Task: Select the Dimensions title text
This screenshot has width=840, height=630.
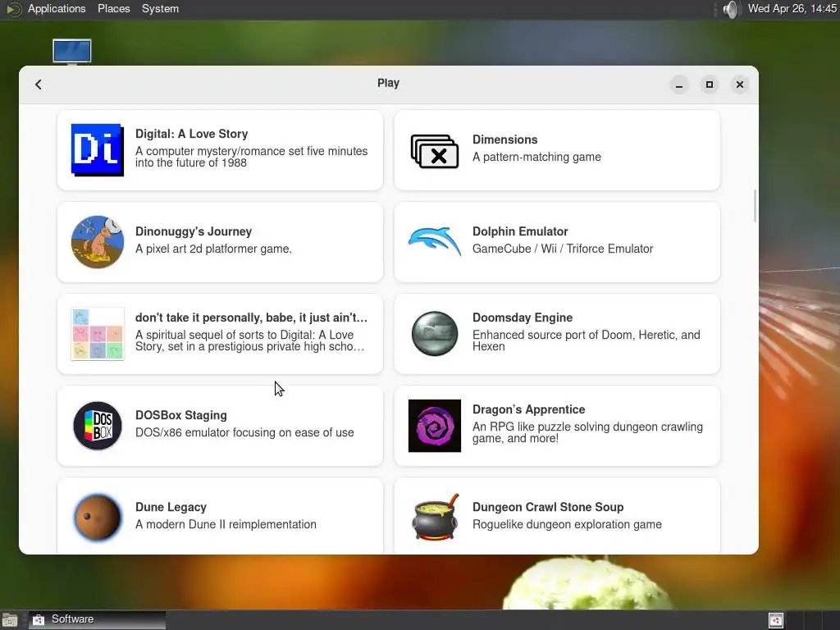Action: 504,139
